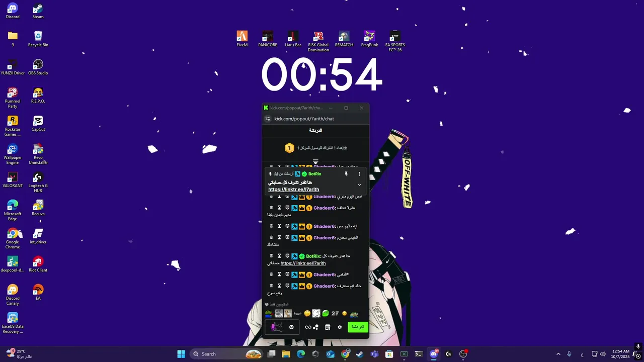
Task: Click the taskbar Search box
Action: 227,354
